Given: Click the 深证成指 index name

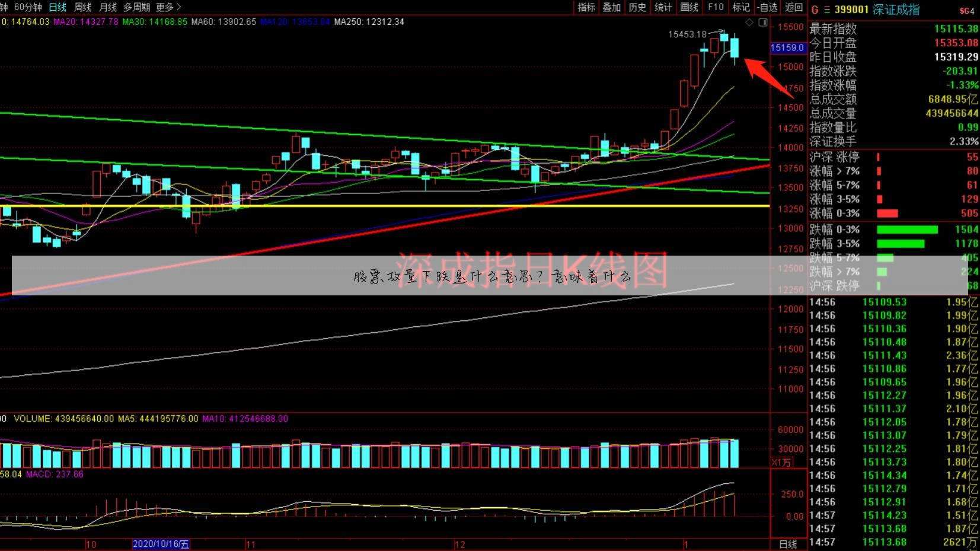Looking at the screenshot, I should click(x=896, y=9).
